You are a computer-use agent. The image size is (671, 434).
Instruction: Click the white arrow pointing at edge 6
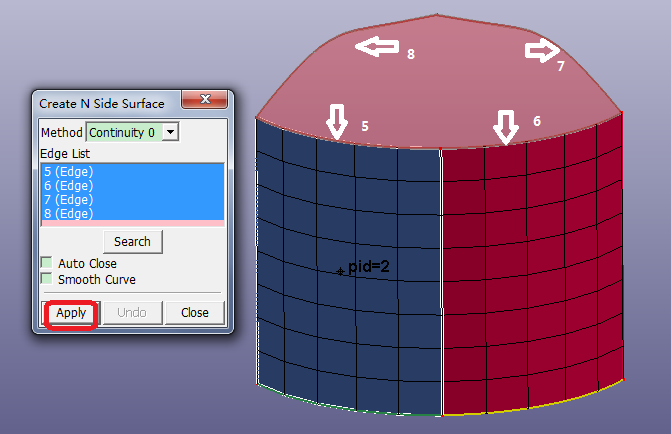point(506,126)
